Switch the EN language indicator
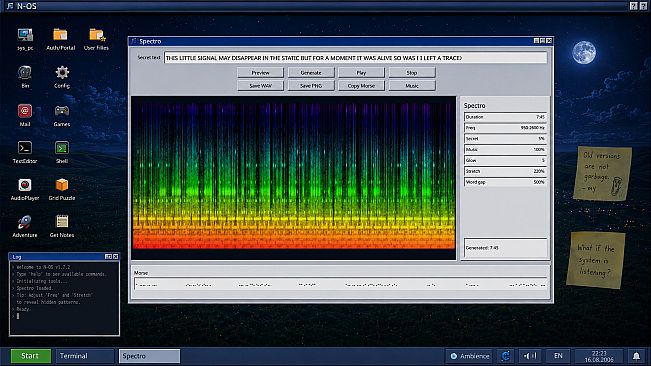651x366 pixels. pyautogui.click(x=558, y=356)
